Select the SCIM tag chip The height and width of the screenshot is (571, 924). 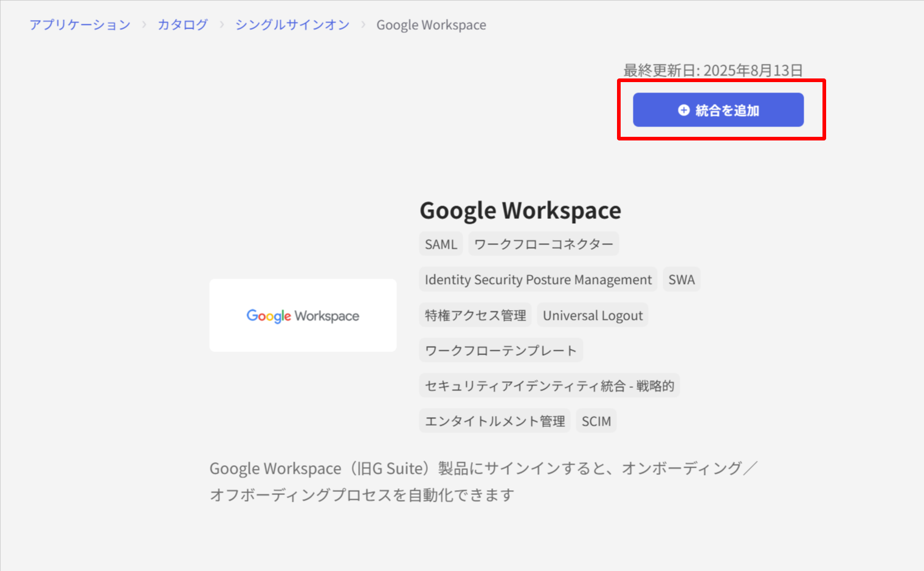pos(596,420)
